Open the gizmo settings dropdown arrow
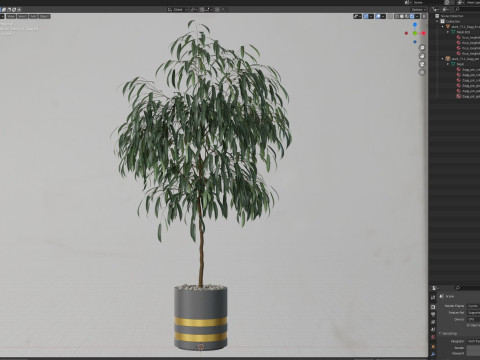480x360 pixels. click(x=371, y=16)
